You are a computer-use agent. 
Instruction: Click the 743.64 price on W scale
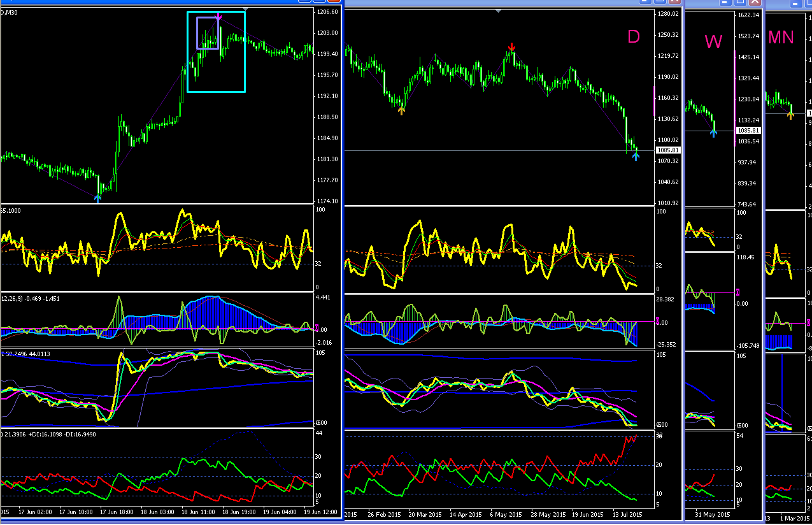coord(747,205)
